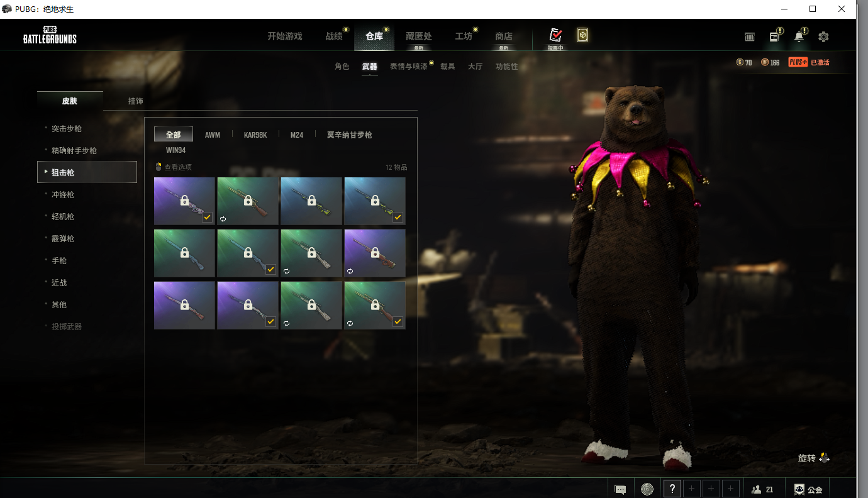Click the PUBG Battlegrounds logo
This screenshot has width=868, height=498.
click(x=50, y=35)
